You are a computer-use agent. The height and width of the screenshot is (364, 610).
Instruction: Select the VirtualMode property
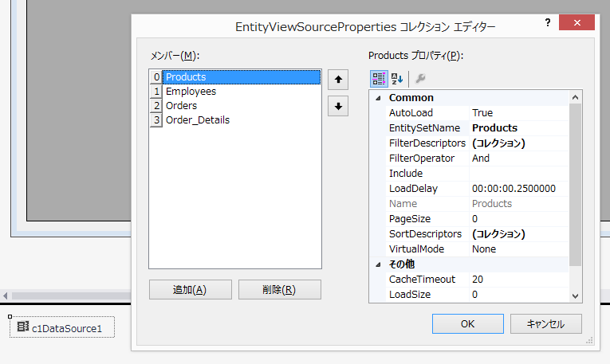pyautogui.click(x=428, y=249)
